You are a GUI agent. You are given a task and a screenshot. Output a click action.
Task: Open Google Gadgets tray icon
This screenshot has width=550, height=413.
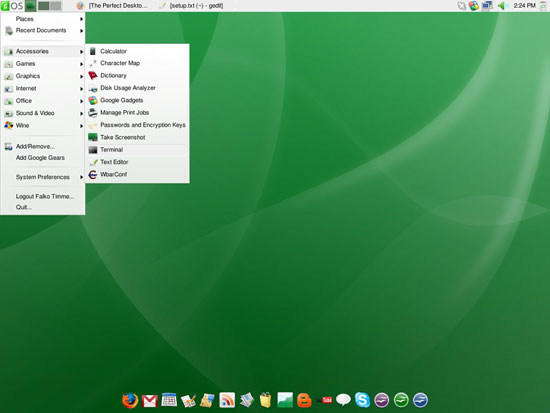[x=474, y=6]
